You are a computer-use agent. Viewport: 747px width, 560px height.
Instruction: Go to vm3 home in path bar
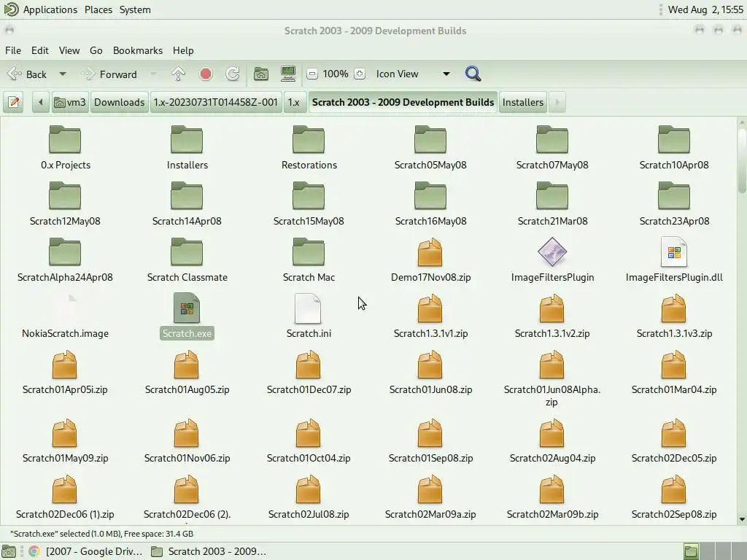tap(70, 102)
